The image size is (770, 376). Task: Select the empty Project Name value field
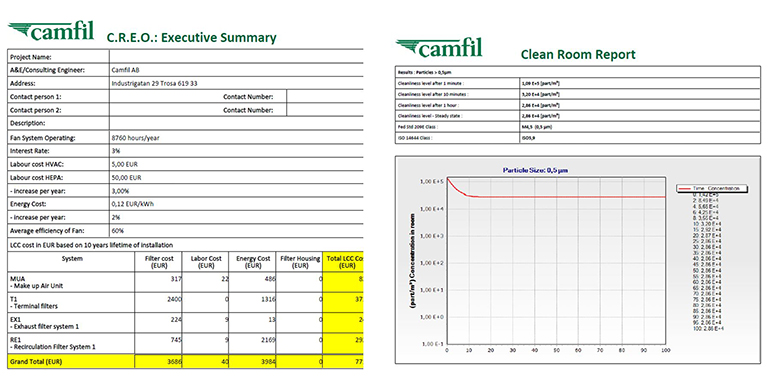tap(236, 56)
